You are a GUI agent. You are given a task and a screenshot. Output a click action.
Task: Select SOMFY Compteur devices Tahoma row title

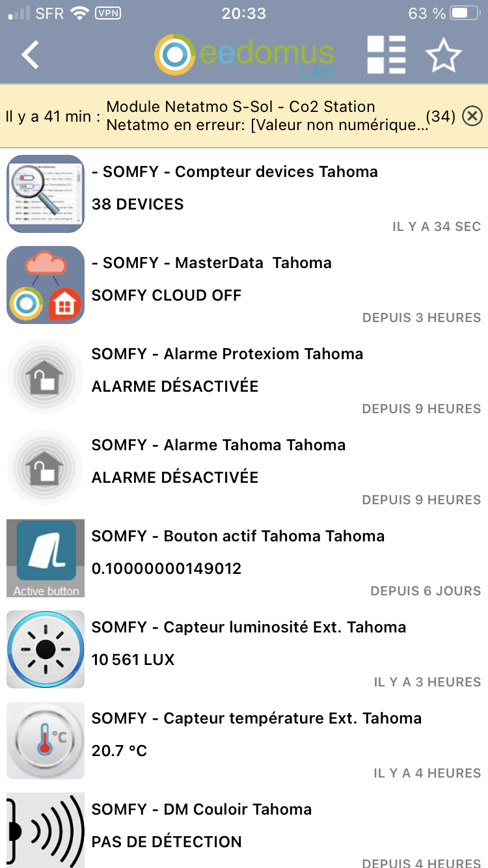234,172
